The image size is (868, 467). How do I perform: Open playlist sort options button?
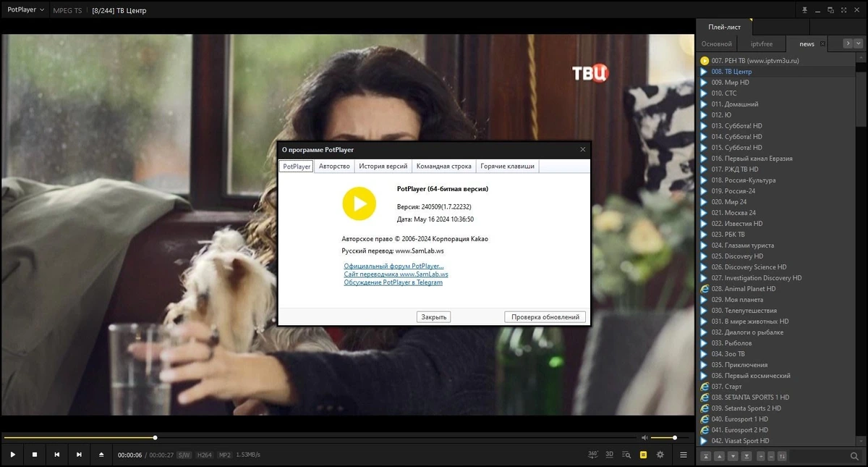pyautogui.click(x=782, y=456)
